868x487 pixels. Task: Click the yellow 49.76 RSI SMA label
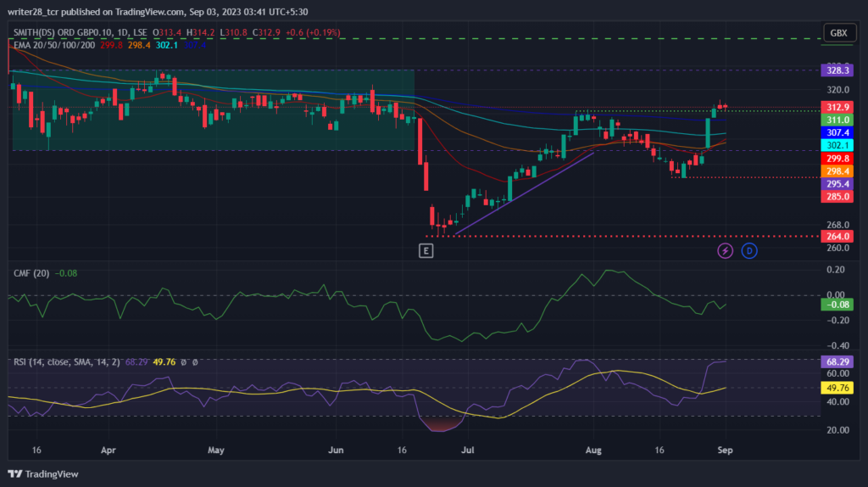coord(837,388)
